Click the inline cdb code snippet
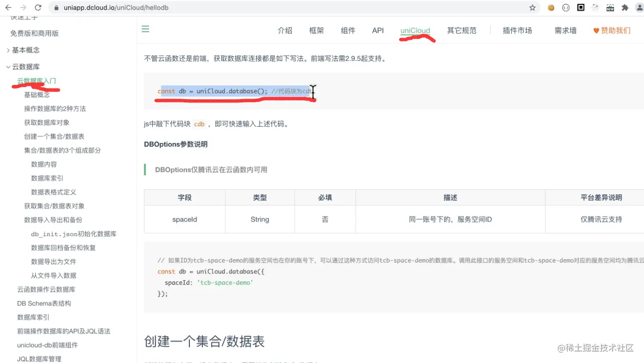644x363 pixels. click(199, 124)
